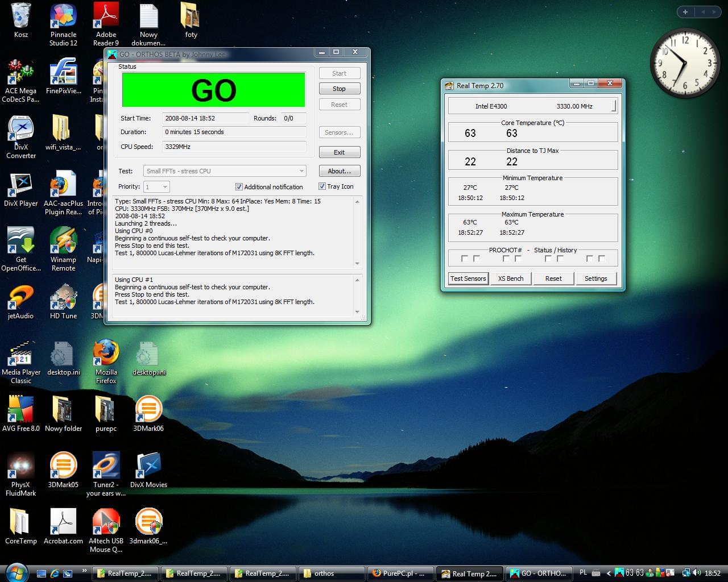
Task: Open Adobe Reader 9 desktop shortcut
Action: pyautogui.click(x=106, y=24)
